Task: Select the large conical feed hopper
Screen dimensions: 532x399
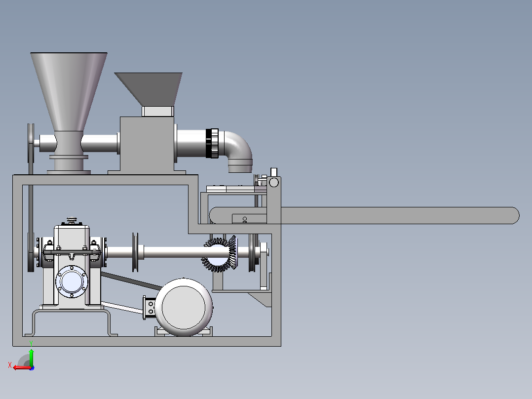Action: pyautogui.click(x=69, y=92)
